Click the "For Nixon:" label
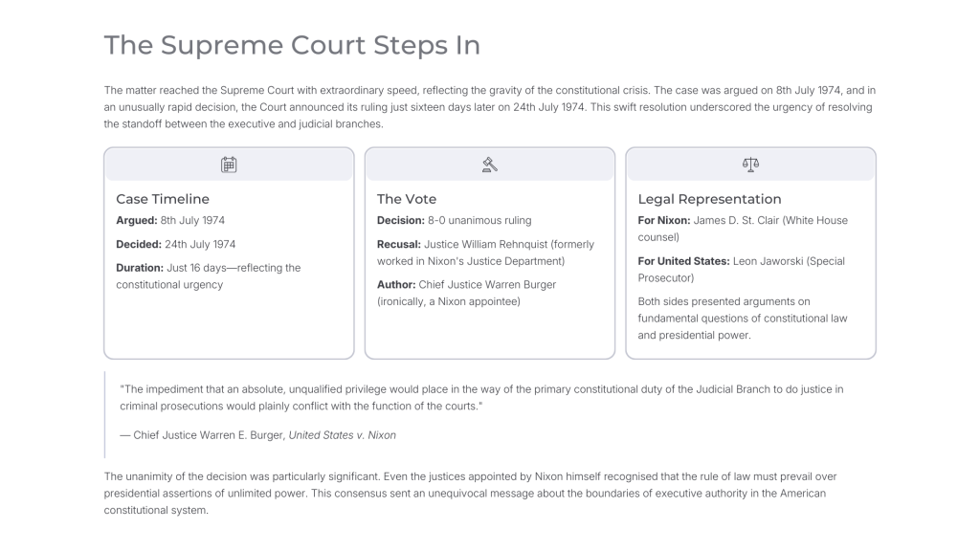The image size is (980, 551). pyautogui.click(x=664, y=221)
